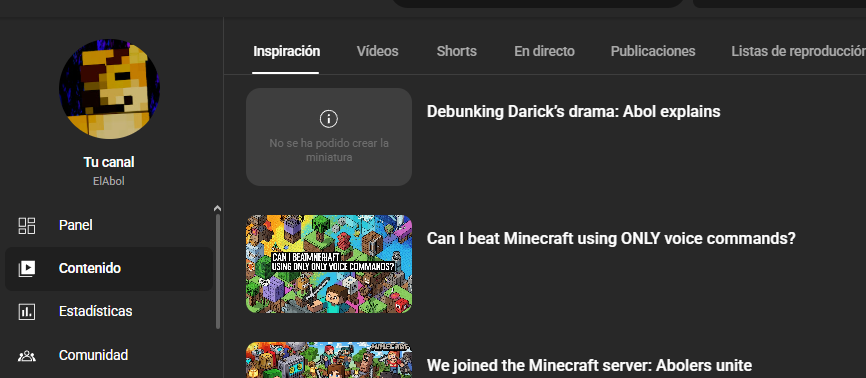Select the Contenido play icon

27,269
